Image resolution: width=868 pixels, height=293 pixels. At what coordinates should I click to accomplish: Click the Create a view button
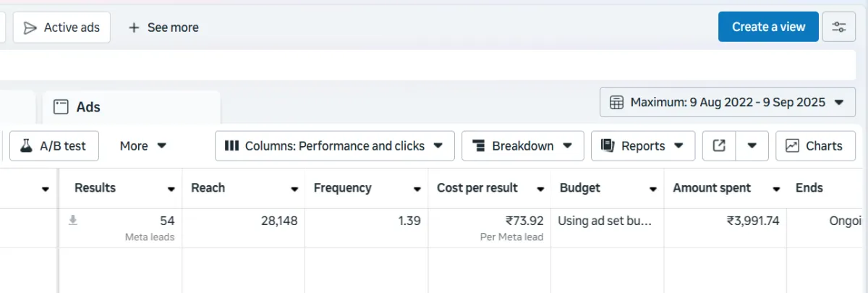[768, 27]
